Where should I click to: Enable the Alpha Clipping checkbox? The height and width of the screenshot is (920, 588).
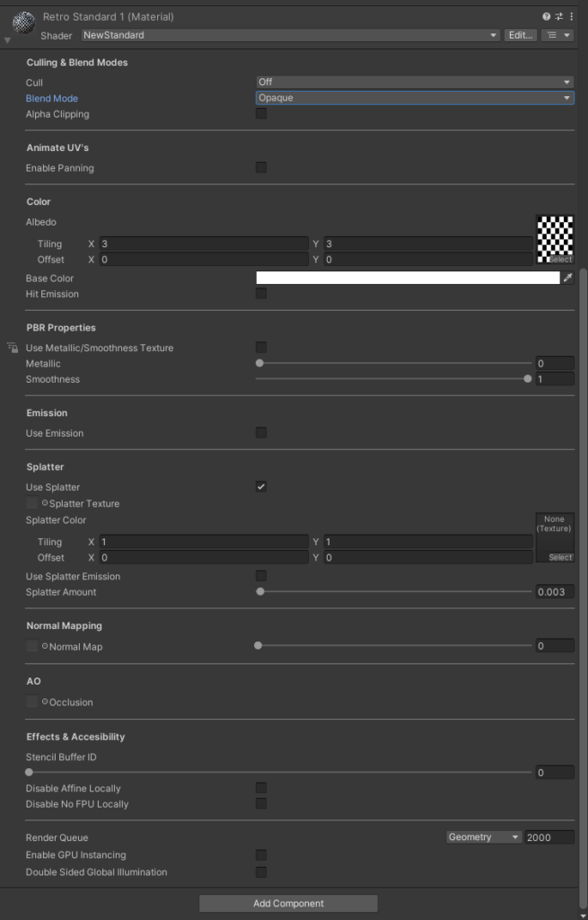tap(261, 114)
